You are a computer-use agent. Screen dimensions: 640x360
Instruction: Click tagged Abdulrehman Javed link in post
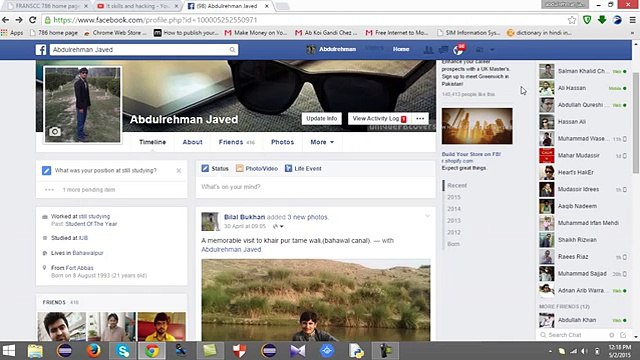231,249
